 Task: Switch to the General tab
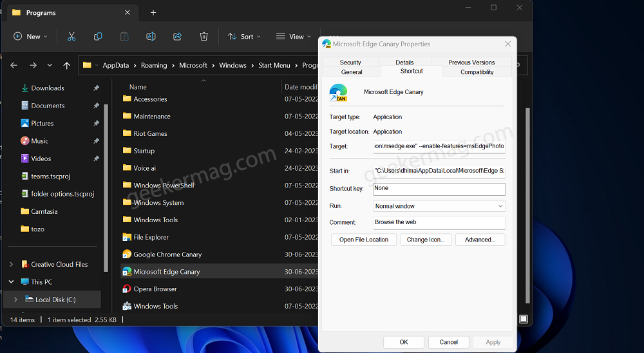click(352, 72)
